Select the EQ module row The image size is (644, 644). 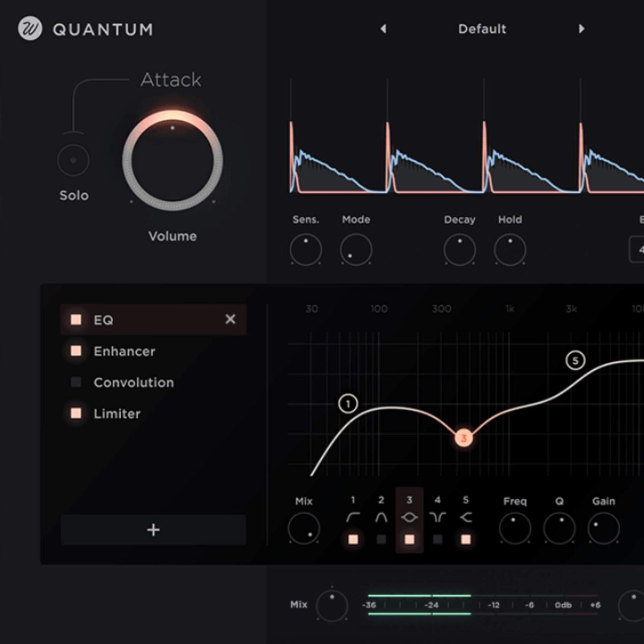[153, 319]
